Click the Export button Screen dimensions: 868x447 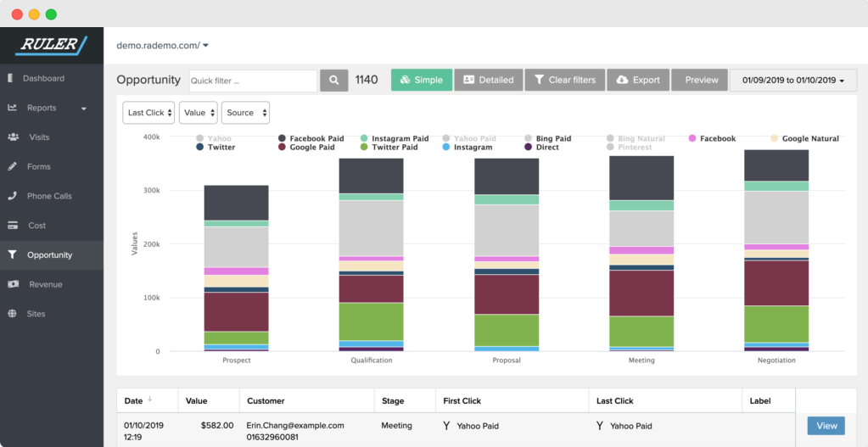click(637, 81)
